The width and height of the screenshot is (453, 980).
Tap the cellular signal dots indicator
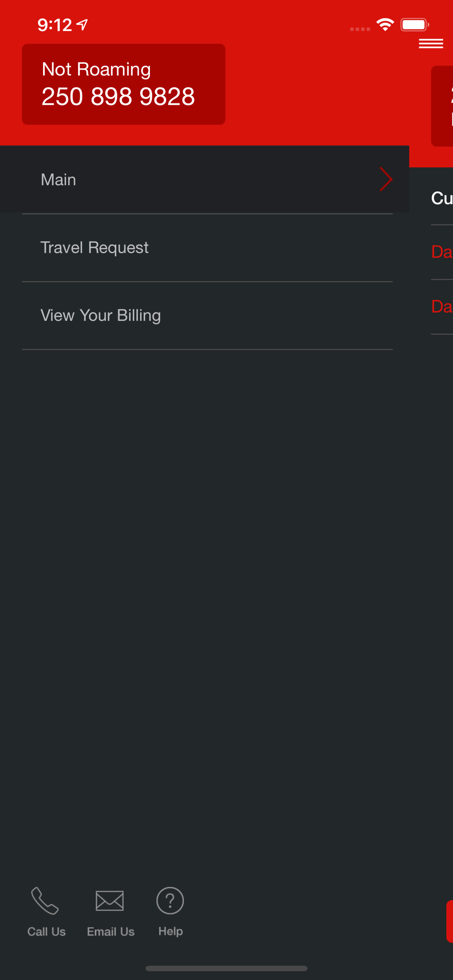tap(360, 29)
